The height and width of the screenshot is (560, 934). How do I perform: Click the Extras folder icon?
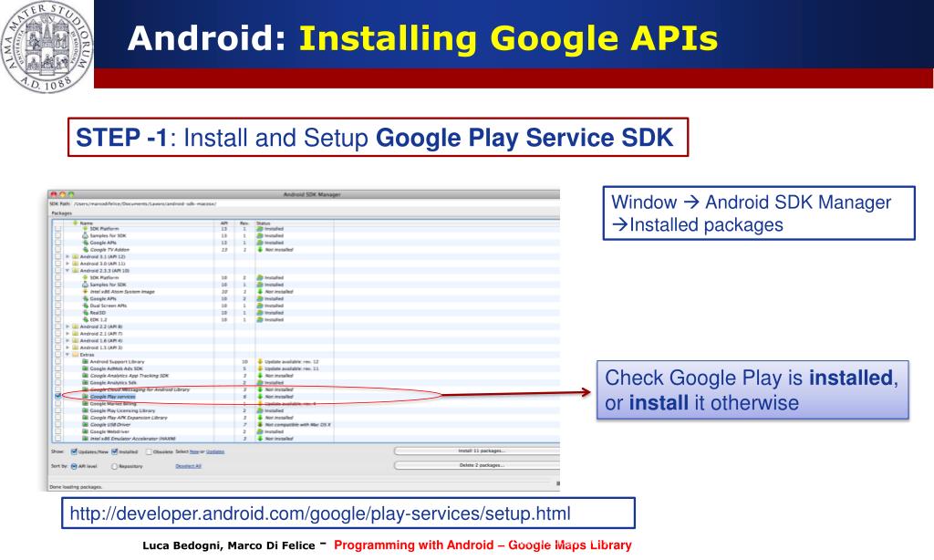click(x=75, y=355)
